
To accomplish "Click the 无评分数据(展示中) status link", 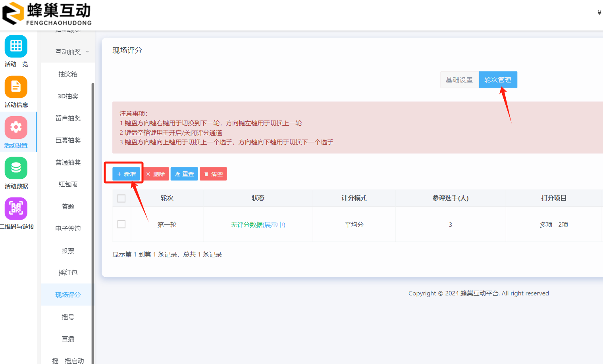I will tap(258, 225).
